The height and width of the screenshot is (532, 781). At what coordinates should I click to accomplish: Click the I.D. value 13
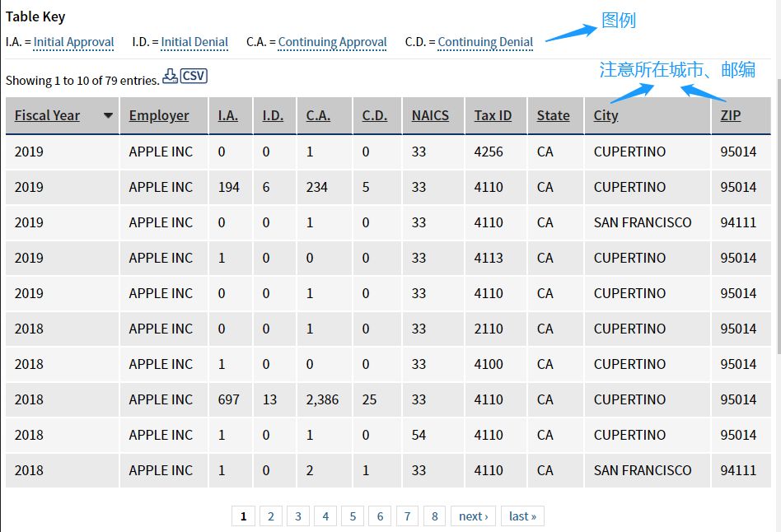269,399
